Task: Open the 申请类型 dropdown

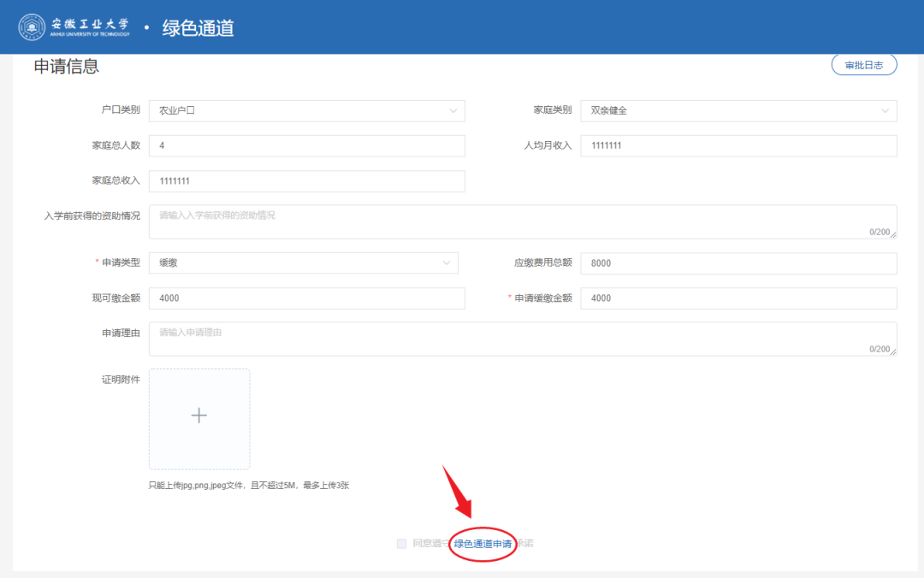Action: tap(304, 262)
